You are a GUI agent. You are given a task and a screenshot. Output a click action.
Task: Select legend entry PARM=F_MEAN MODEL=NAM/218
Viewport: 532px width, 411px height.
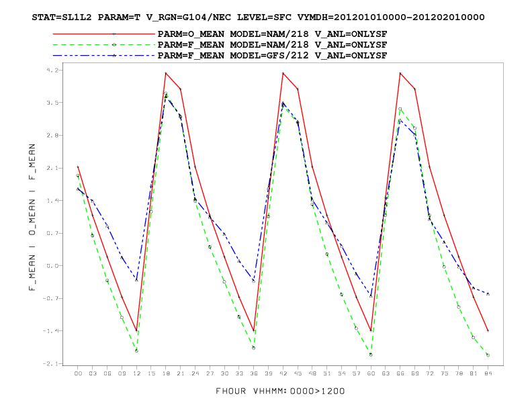273,45
